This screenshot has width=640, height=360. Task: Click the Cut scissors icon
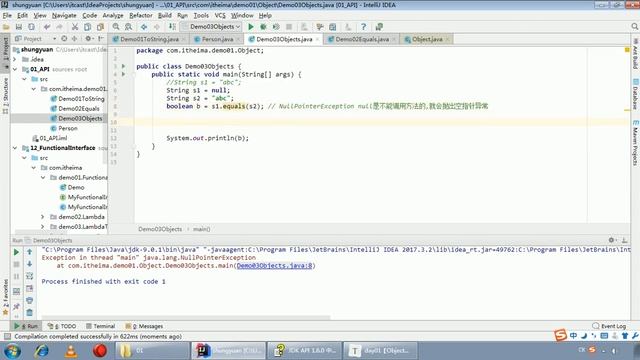pyautogui.click(x=75, y=27)
